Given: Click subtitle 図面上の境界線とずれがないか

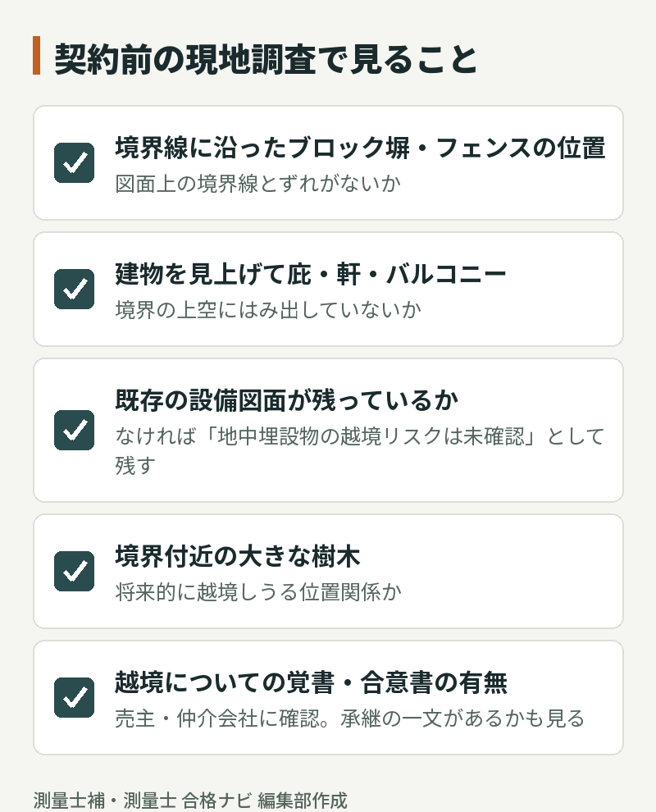Looking at the screenshot, I should coord(257,184).
